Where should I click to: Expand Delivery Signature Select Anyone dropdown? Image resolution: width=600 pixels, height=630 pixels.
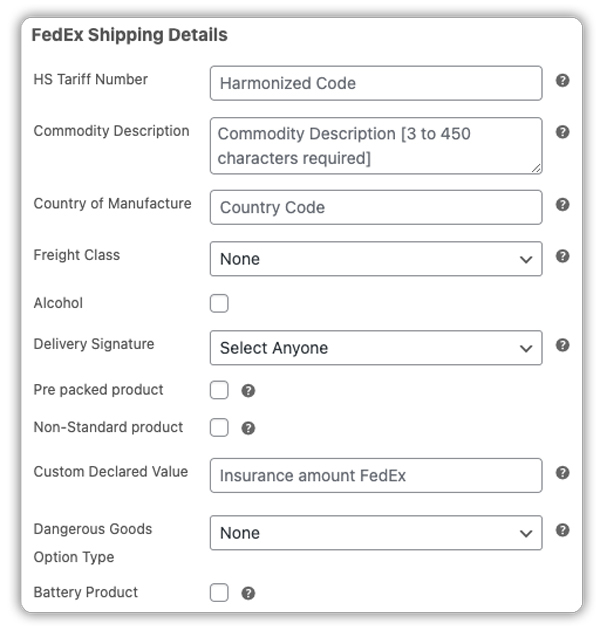[375, 348]
